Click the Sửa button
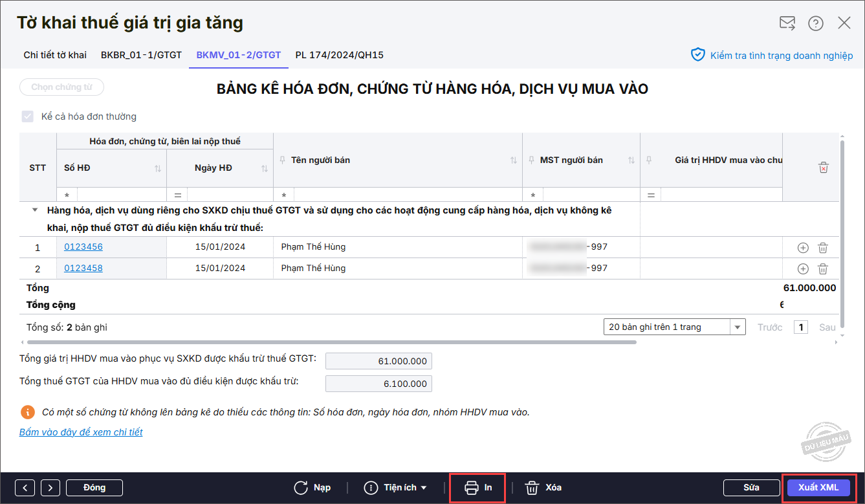865x504 pixels. pos(751,488)
